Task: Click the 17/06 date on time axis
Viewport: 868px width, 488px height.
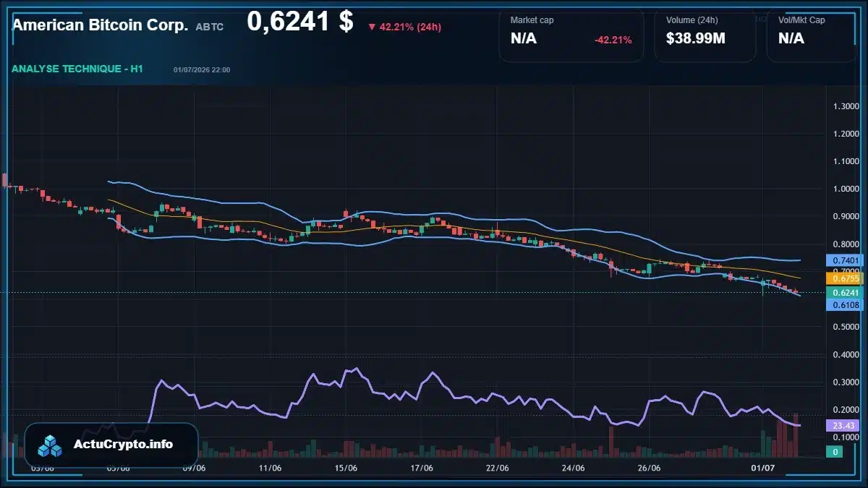Action: pyautogui.click(x=422, y=468)
